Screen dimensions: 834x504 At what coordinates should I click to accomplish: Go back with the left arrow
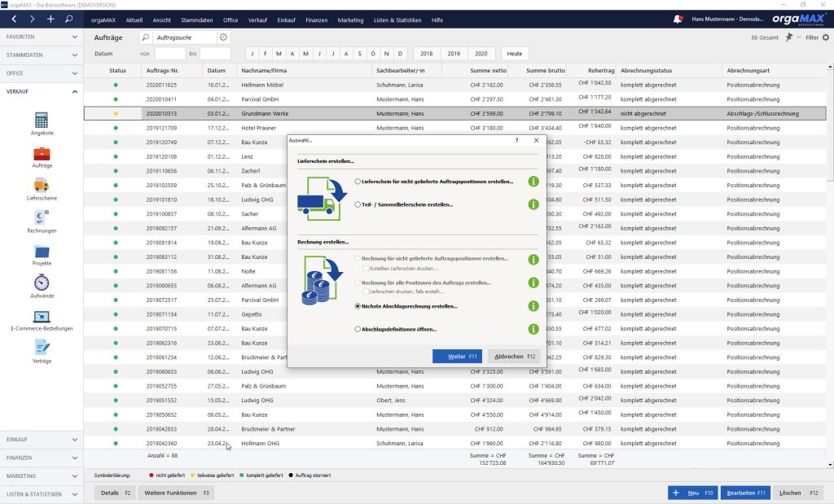tap(14, 20)
